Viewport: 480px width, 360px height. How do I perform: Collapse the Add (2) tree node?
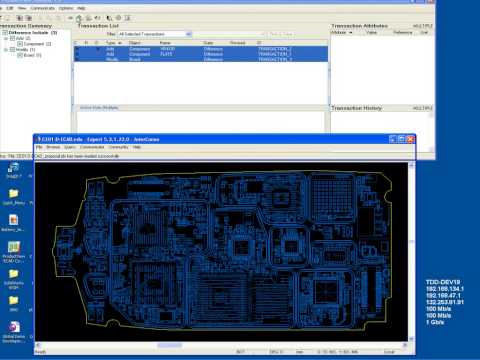point(6,38)
